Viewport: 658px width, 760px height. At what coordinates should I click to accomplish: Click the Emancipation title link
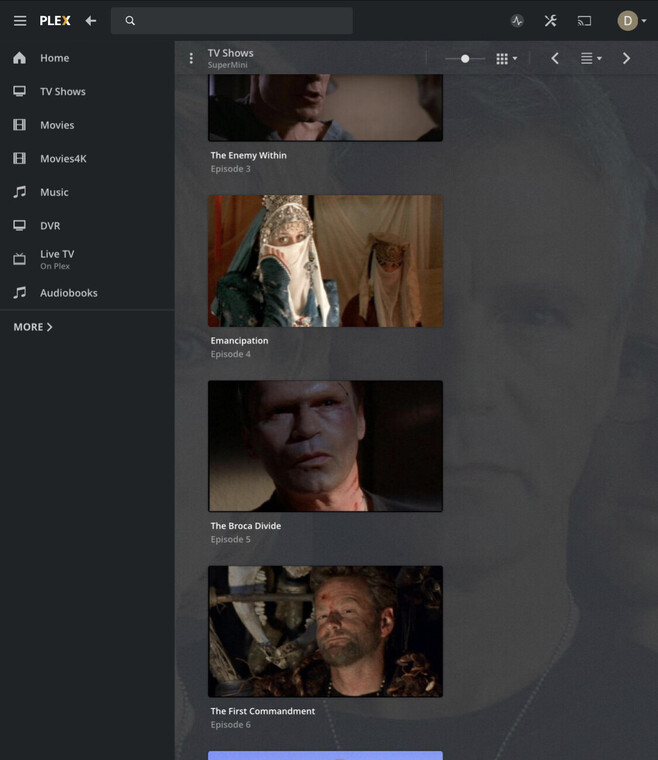[x=239, y=341]
